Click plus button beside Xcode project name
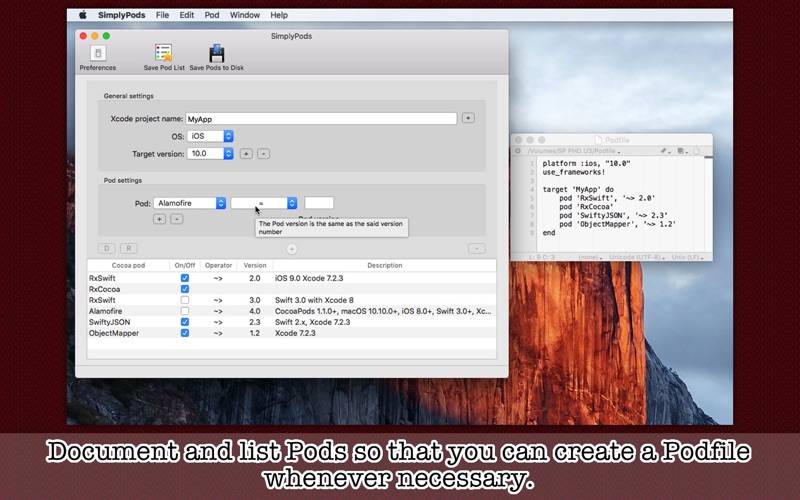Image resolution: width=800 pixels, height=500 pixels. pos(468,118)
